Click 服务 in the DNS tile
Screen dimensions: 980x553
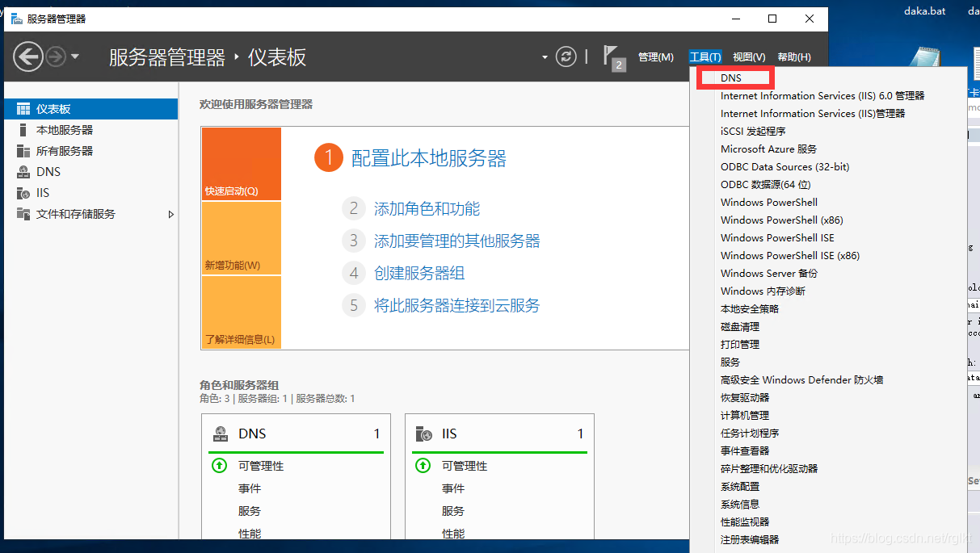pos(250,511)
